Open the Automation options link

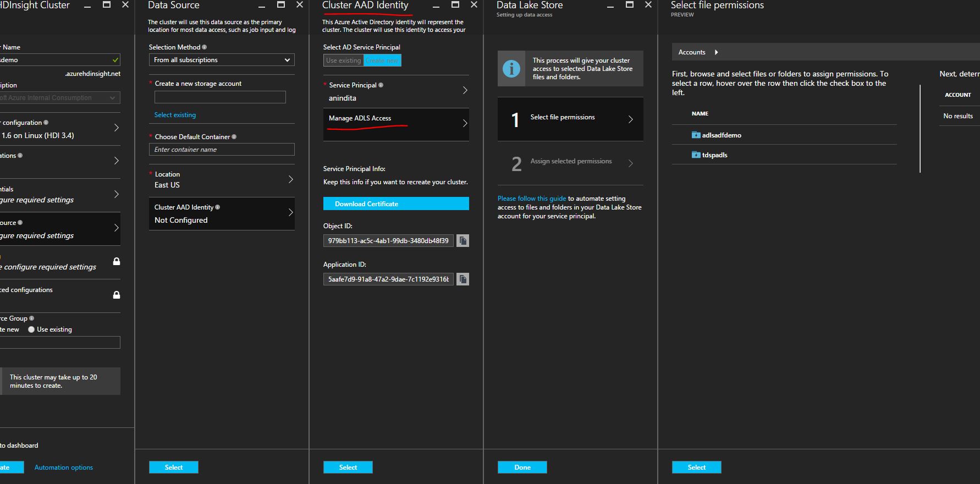click(64, 468)
